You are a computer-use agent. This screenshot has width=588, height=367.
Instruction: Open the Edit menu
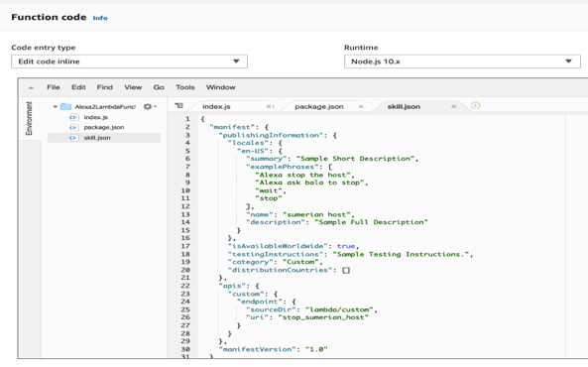(x=78, y=87)
